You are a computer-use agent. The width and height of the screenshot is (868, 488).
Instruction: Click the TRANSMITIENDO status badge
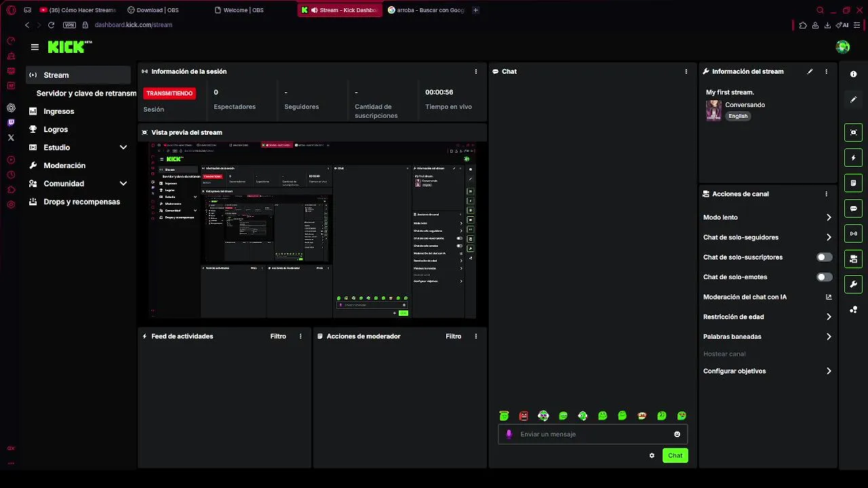click(x=170, y=93)
